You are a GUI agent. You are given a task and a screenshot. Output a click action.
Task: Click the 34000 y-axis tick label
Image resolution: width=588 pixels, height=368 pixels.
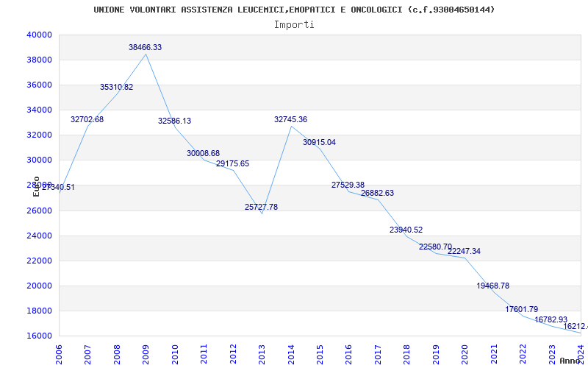click(39, 110)
